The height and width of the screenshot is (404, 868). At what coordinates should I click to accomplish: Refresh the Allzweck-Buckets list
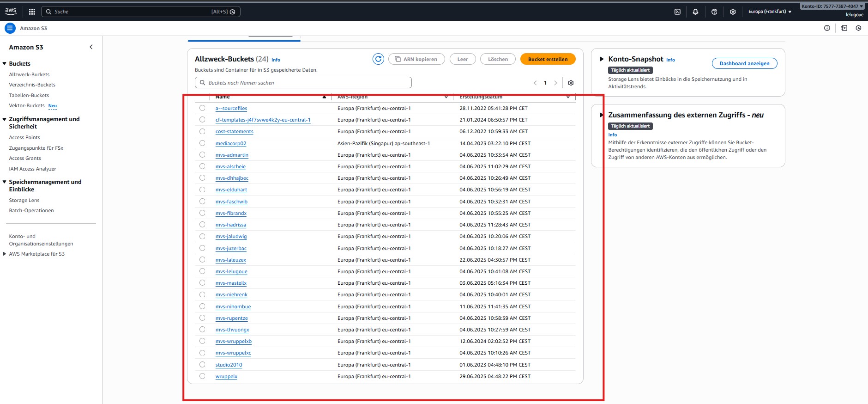point(378,59)
